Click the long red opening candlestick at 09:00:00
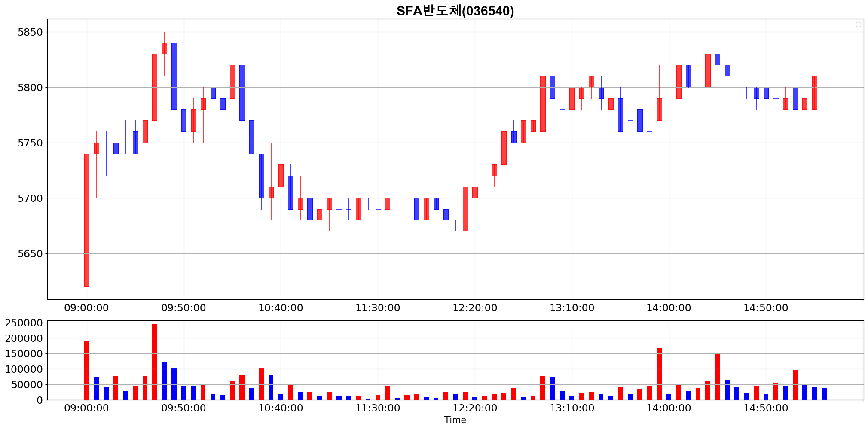Viewport: 868px width, 429px height. (x=87, y=220)
